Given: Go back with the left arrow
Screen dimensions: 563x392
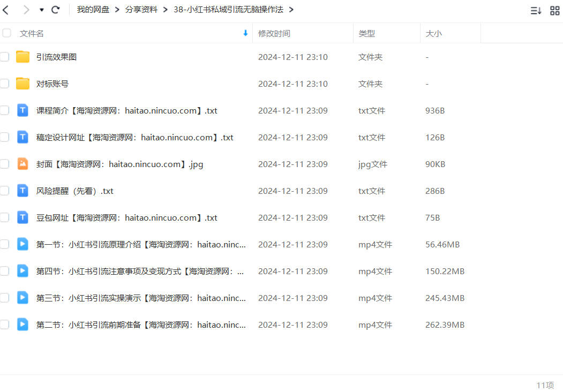Looking at the screenshot, I should [5, 10].
